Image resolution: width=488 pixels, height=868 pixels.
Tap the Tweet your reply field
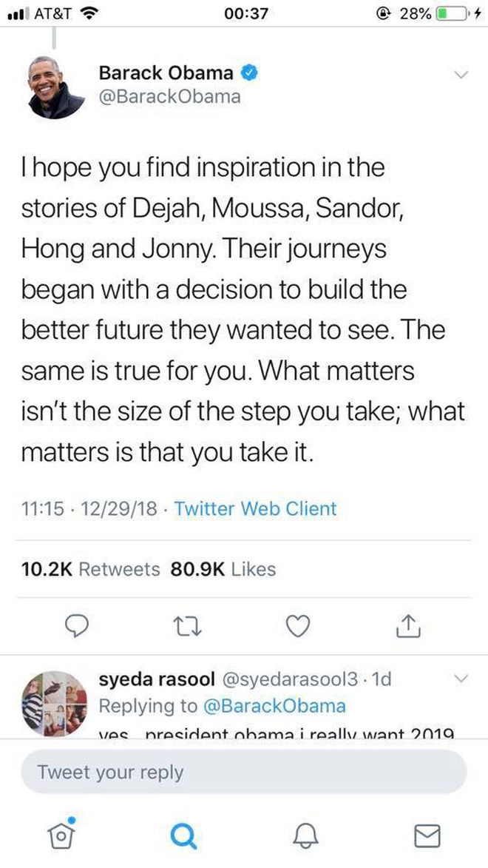244,773
